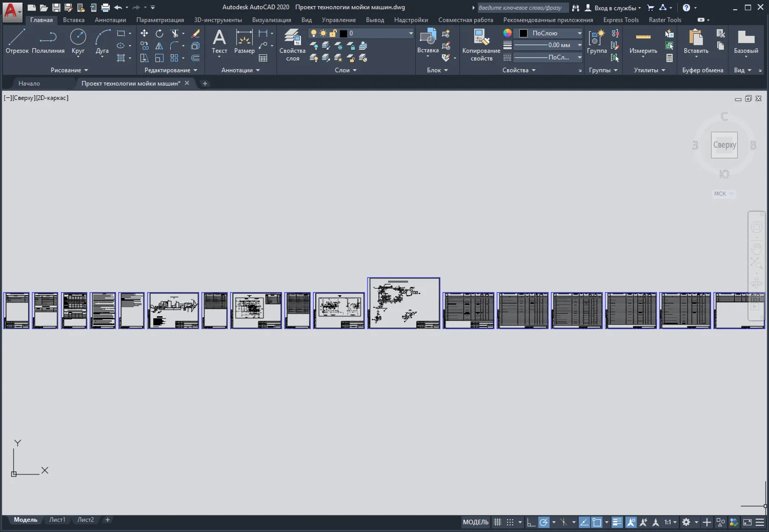Click the Fillet tool icon

tap(175, 46)
